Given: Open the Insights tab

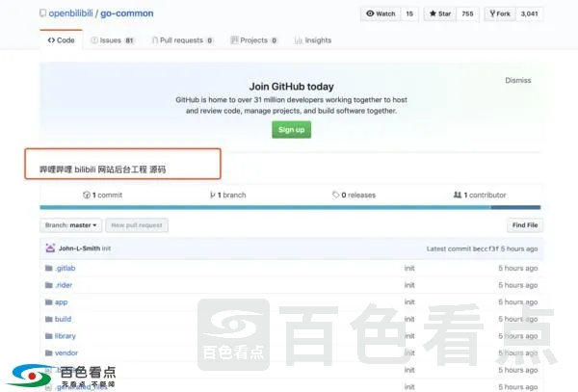Looking at the screenshot, I should [313, 40].
